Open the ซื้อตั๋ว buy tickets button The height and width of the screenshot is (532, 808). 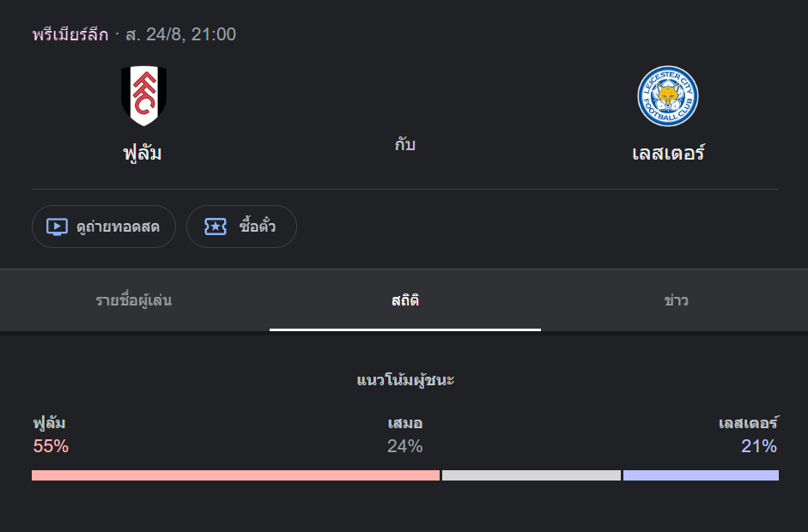(x=241, y=227)
